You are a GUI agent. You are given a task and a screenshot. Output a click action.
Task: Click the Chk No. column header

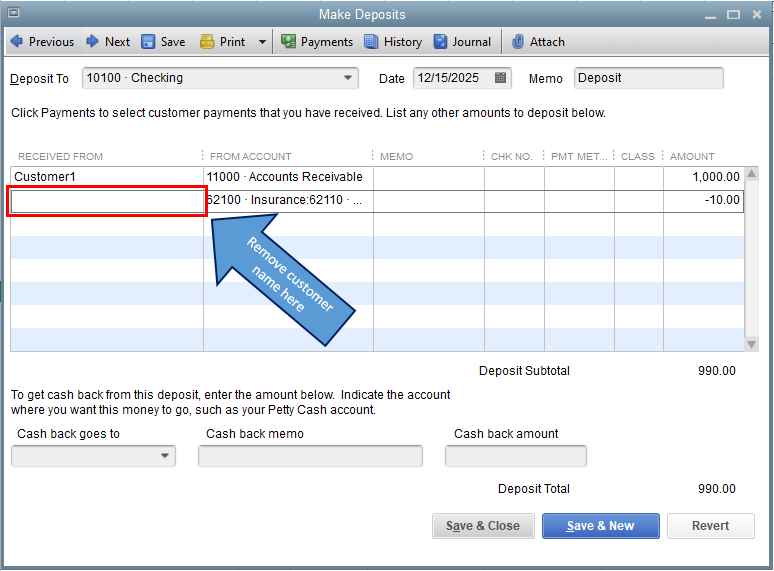point(511,156)
